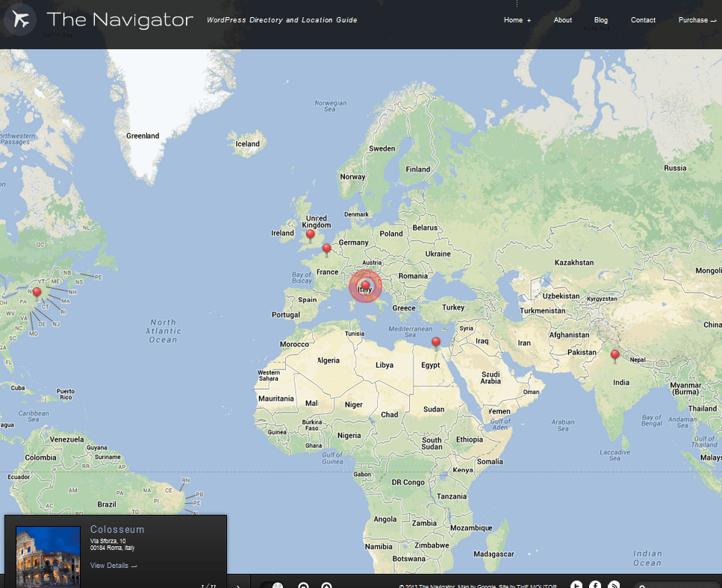
Task: Click The Navigator site title
Action: (x=119, y=20)
